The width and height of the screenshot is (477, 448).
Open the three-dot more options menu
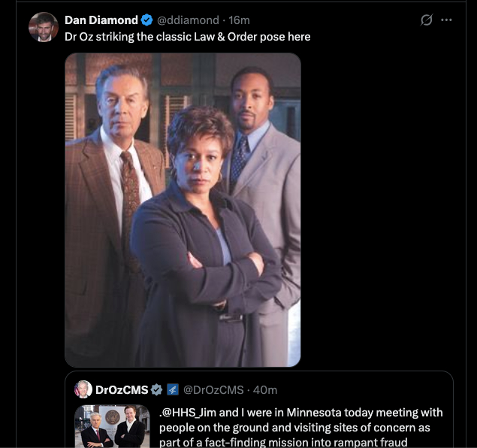pyautogui.click(x=447, y=20)
